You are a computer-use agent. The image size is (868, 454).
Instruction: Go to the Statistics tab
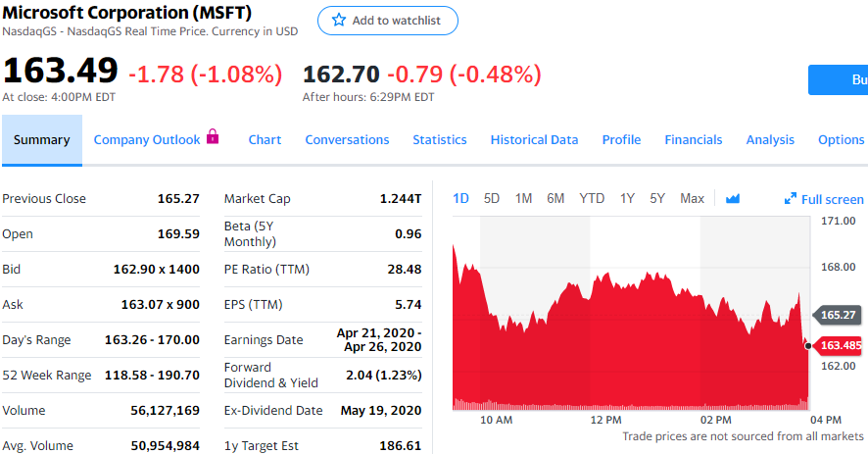click(x=439, y=139)
